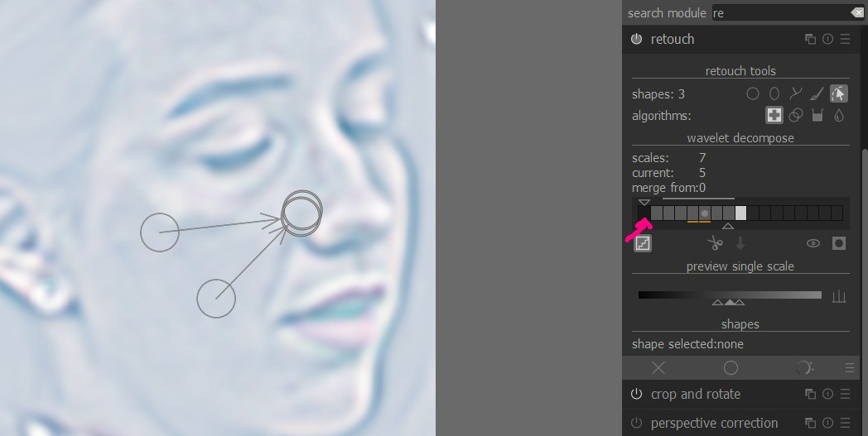
Task: Enable perspective correction power button
Action: tap(637, 424)
